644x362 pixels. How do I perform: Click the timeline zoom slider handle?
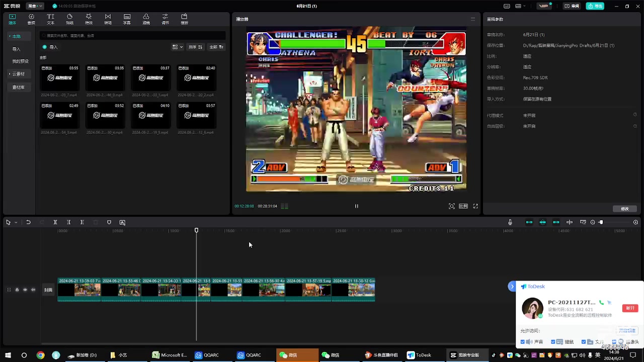tap(601, 222)
